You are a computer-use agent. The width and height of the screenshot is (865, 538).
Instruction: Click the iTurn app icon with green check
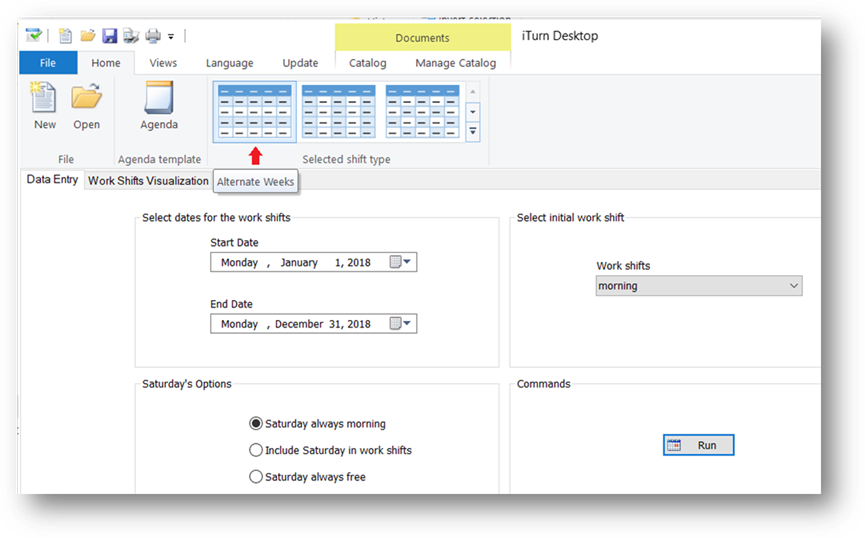34,36
